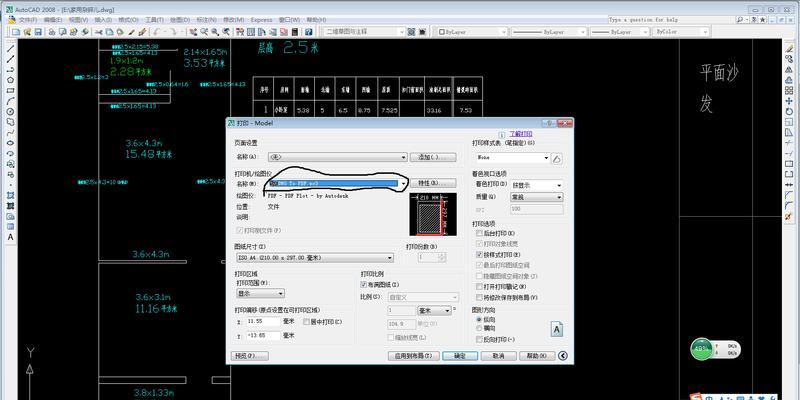The height and width of the screenshot is (400, 800).
Task: Enable plot upside-down checkbox 反向打印
Action: pyautogui.click(x=479, y=339)
